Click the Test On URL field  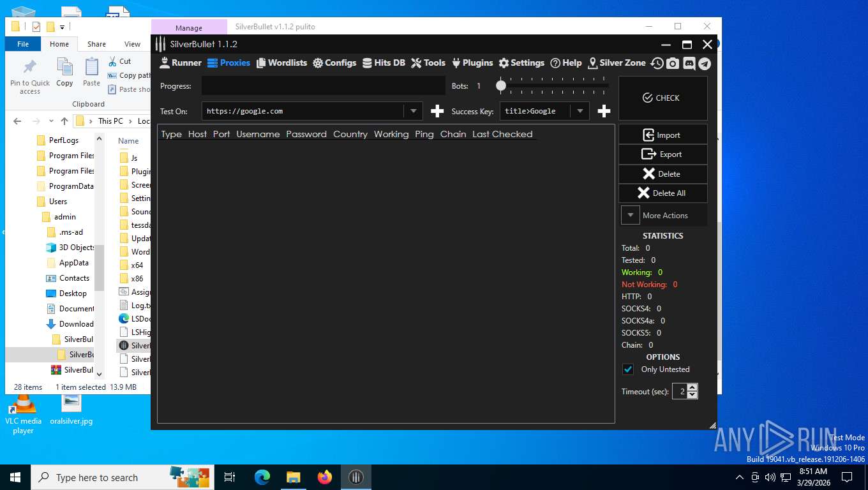(303, 111)
